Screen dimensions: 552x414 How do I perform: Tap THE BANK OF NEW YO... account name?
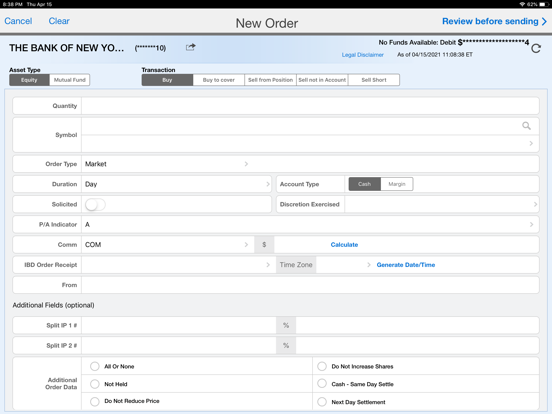[x=67, y=48]
